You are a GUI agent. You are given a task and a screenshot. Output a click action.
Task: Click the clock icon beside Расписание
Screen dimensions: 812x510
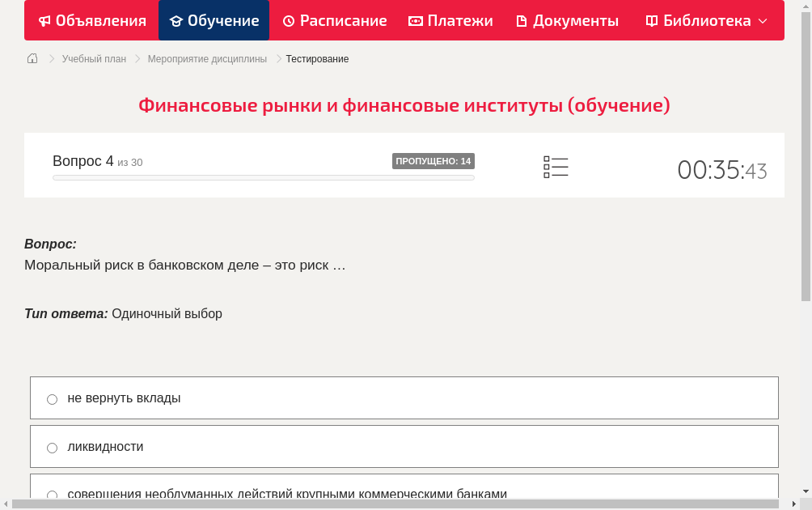289,21
